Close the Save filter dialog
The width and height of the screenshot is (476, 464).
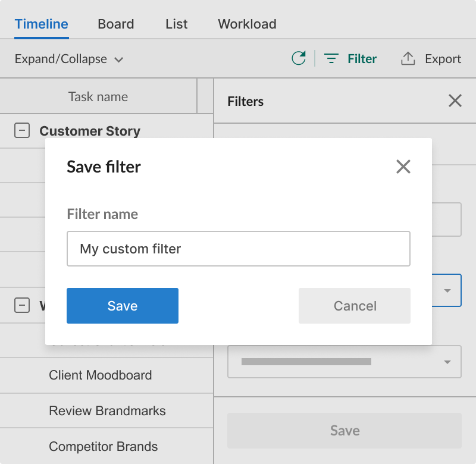tap(403, 167)
